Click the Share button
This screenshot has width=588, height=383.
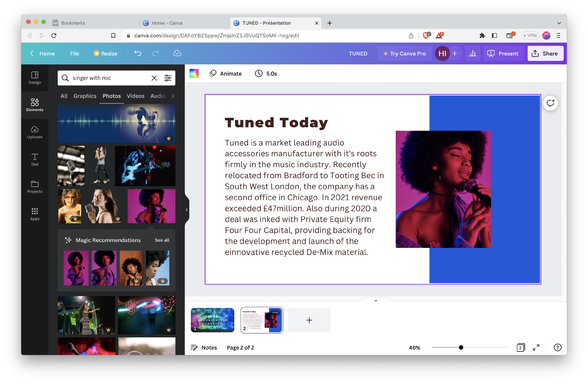[x=545, y=53]
